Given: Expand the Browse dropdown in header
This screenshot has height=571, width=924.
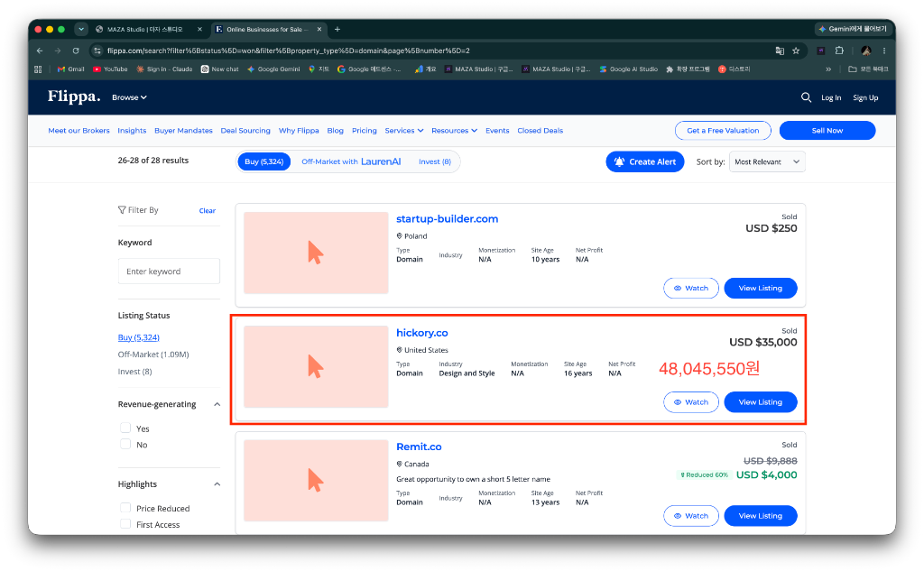Looking at the screenshot, I should point(129,97).
